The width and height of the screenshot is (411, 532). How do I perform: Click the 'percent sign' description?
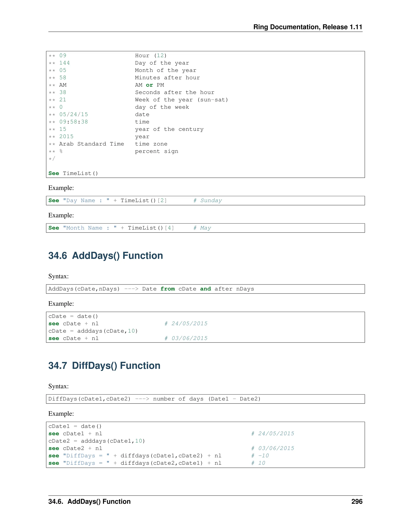point(157,151)
